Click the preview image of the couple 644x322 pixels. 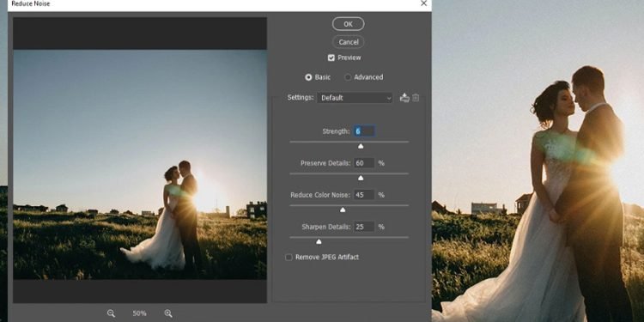(x=140, y=165)
